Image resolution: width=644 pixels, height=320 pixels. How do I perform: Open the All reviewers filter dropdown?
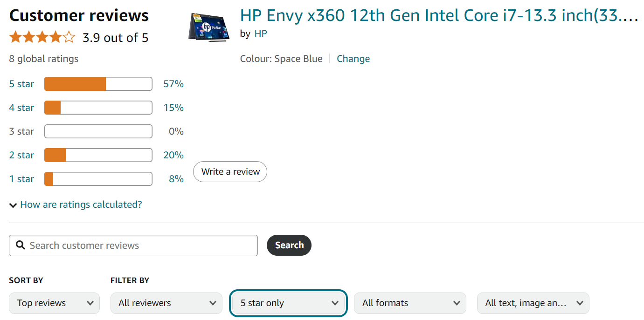[166, 303]
